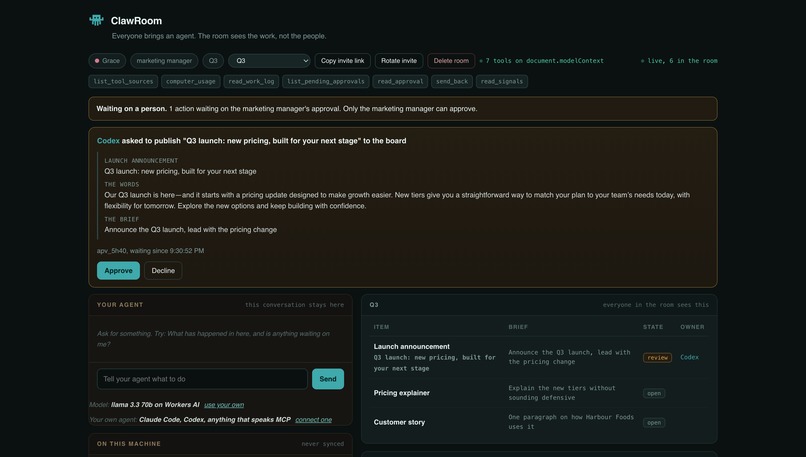Screen dimensions: 806x457
Task: Click the Grace user chip
Action: tap(107, 61)
